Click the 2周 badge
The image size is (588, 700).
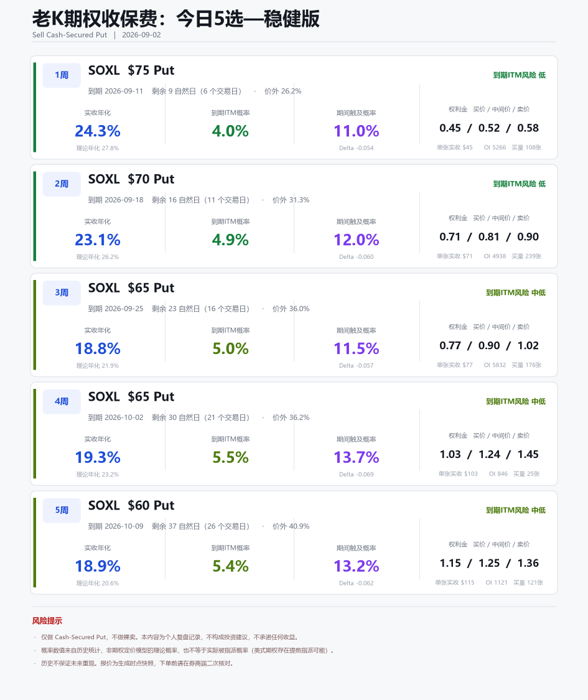[62, 184]
